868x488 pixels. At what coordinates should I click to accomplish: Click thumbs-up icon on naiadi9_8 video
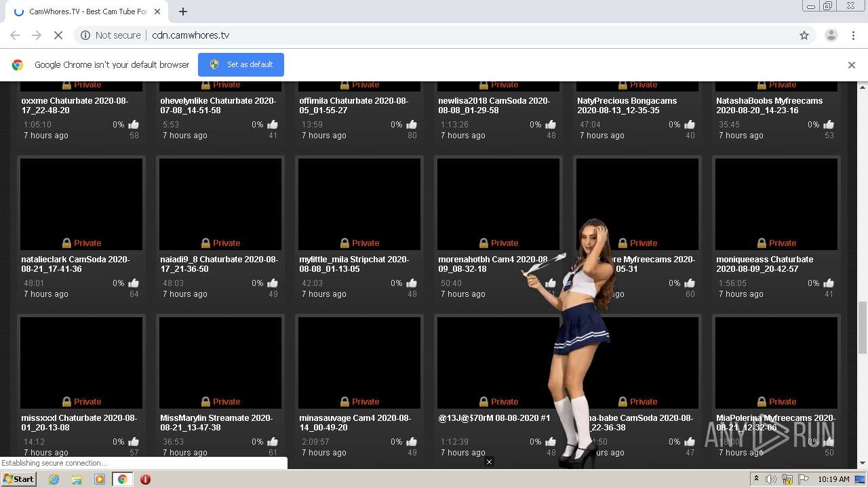[x=273, y=283]
